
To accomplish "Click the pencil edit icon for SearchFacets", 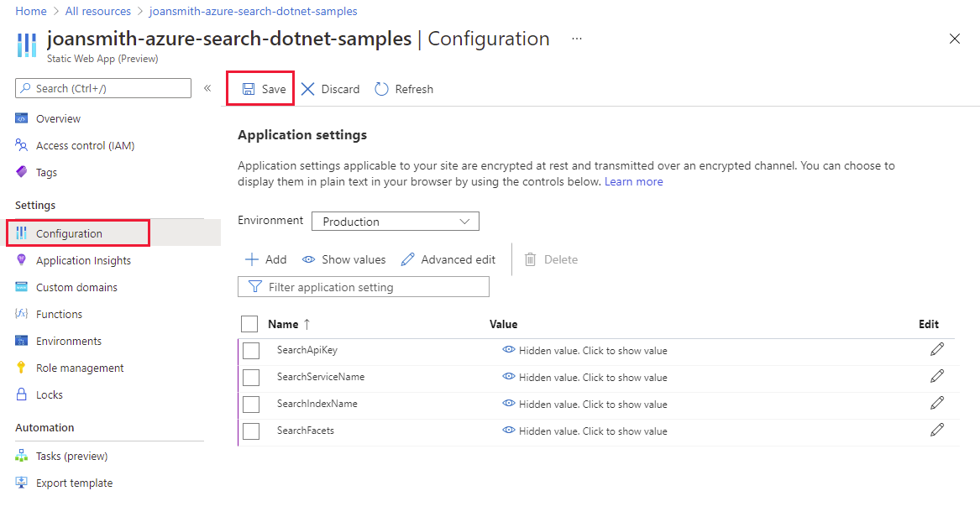I will pyautogui.click(x=937, y=430).
